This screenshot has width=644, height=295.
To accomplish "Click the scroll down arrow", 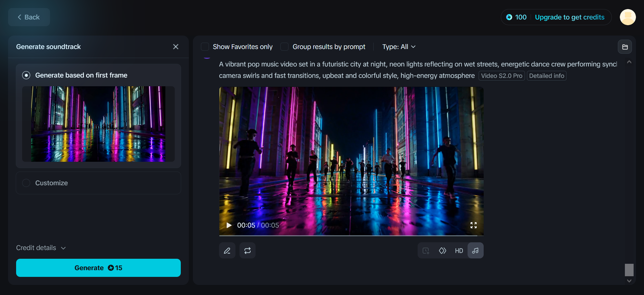I will (x=629, y=281).
